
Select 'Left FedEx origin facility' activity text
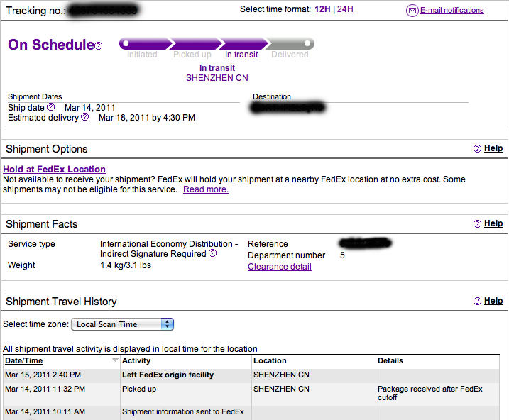point(168,375)
